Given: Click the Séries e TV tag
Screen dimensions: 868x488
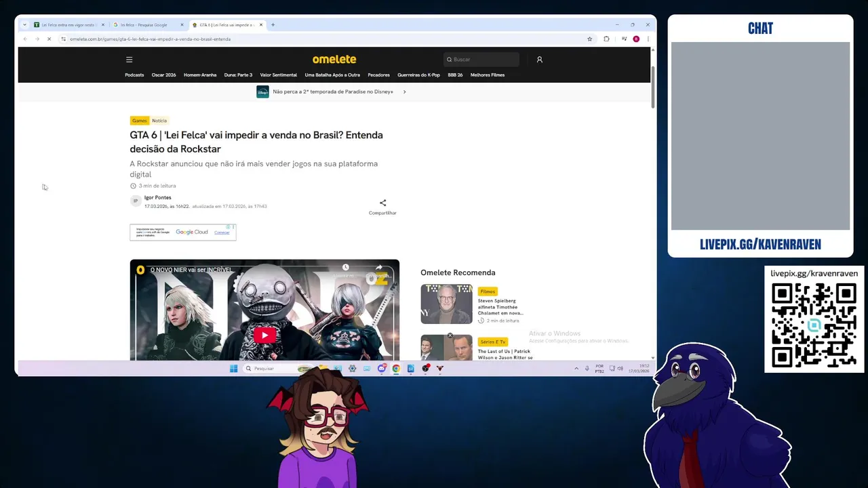Looking at the screenshot, I should pos(492,342).
